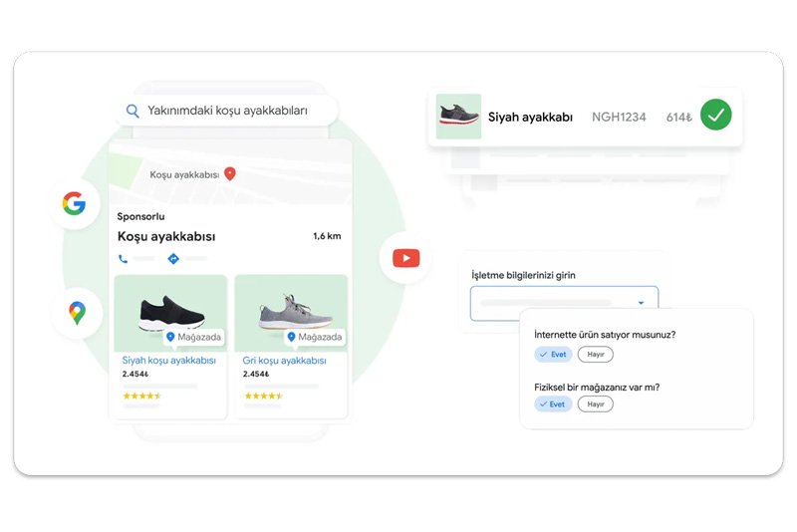This screenshot has width=797, height=532.
Task: Click the YouTube play icon
Action: [x=406, y=258]
